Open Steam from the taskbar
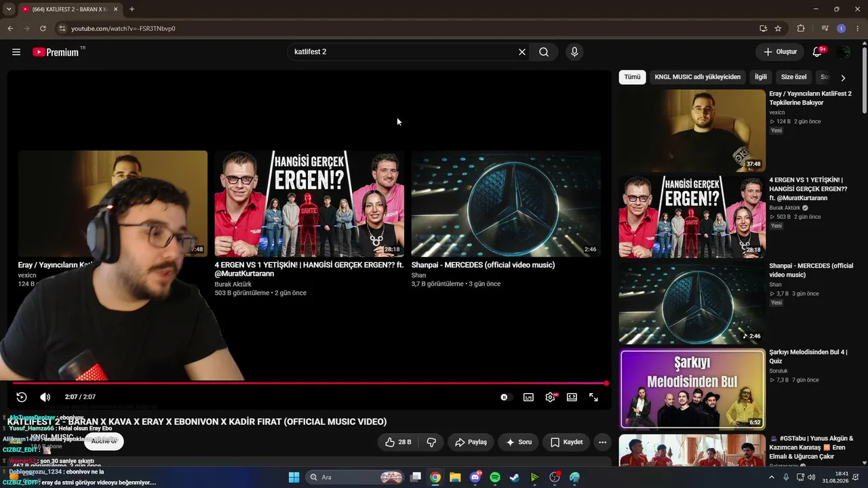 click(x=515, y=477)
